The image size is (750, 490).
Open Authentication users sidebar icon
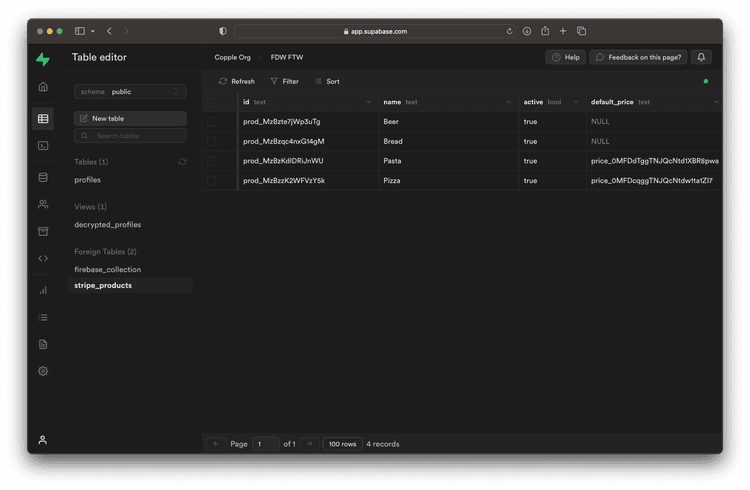click(43, 205)
